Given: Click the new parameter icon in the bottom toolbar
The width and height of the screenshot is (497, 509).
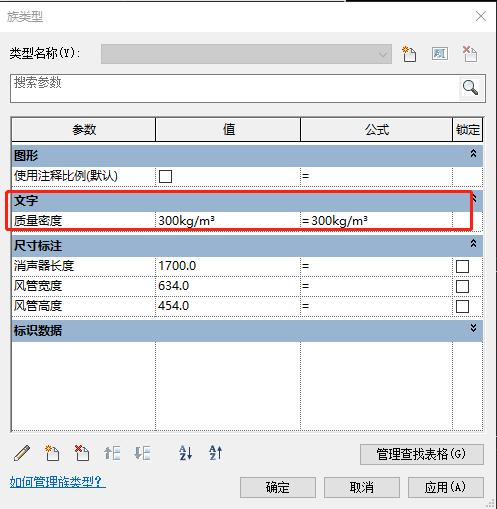Looking at the screenshot, I should point(52,453).
